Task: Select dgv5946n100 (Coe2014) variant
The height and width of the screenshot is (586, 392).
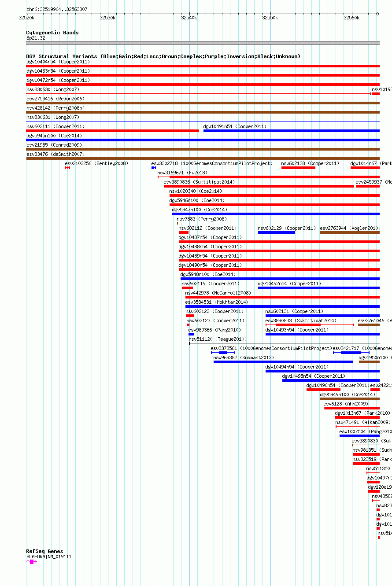Action: tap(274, 205)
